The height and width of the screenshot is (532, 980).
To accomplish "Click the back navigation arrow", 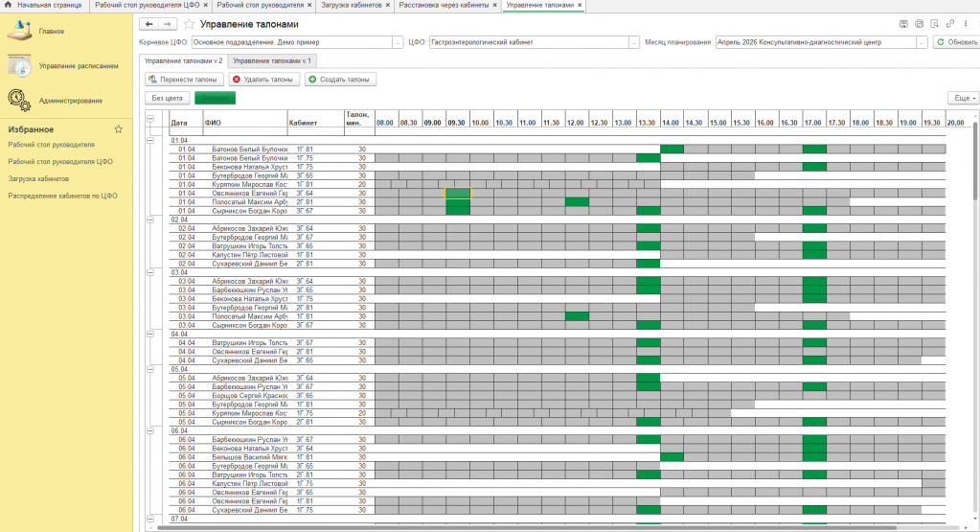I will (x=148, y=23).
